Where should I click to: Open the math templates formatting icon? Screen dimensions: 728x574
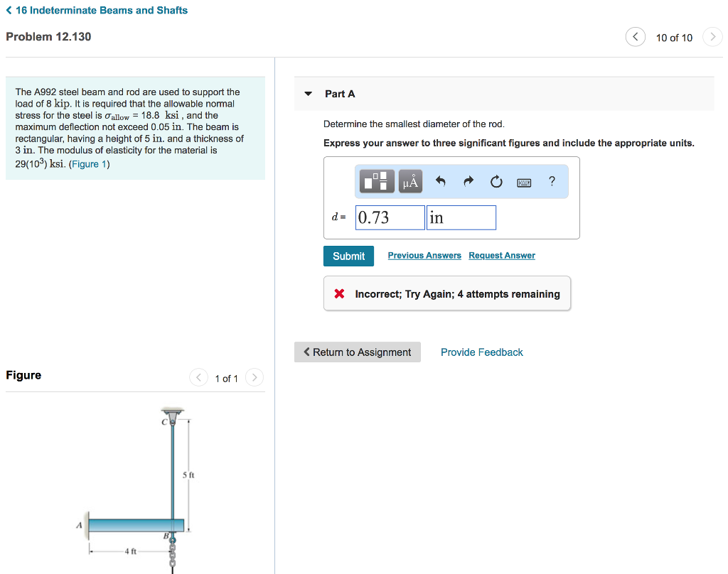376,181
